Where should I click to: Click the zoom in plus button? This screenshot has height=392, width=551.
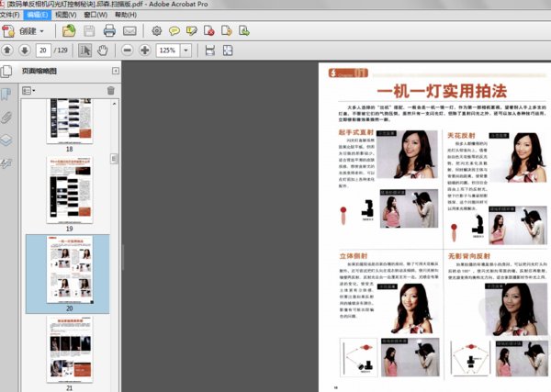[146, 50]
